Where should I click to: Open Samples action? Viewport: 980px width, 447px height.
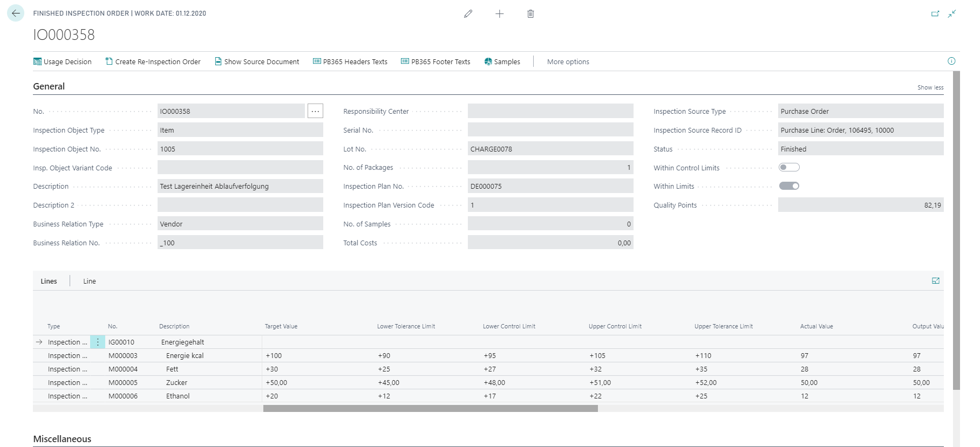[x=502, y=61]
